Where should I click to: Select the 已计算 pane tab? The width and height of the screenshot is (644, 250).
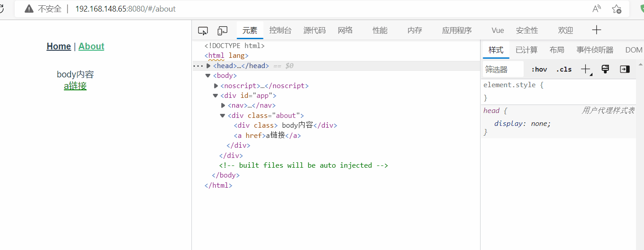[x=527, y=50]
